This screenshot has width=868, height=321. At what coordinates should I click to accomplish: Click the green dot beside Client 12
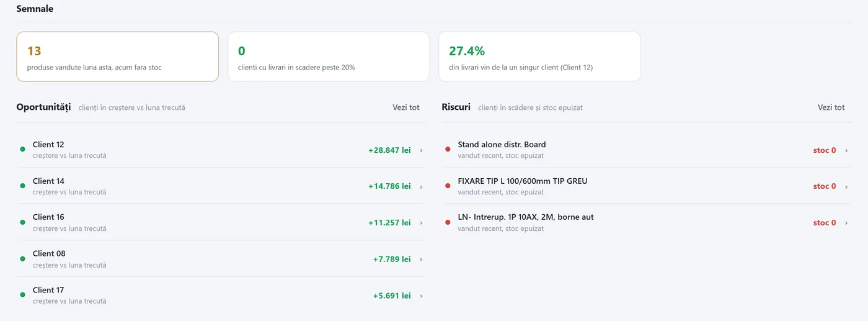(22, 150)
